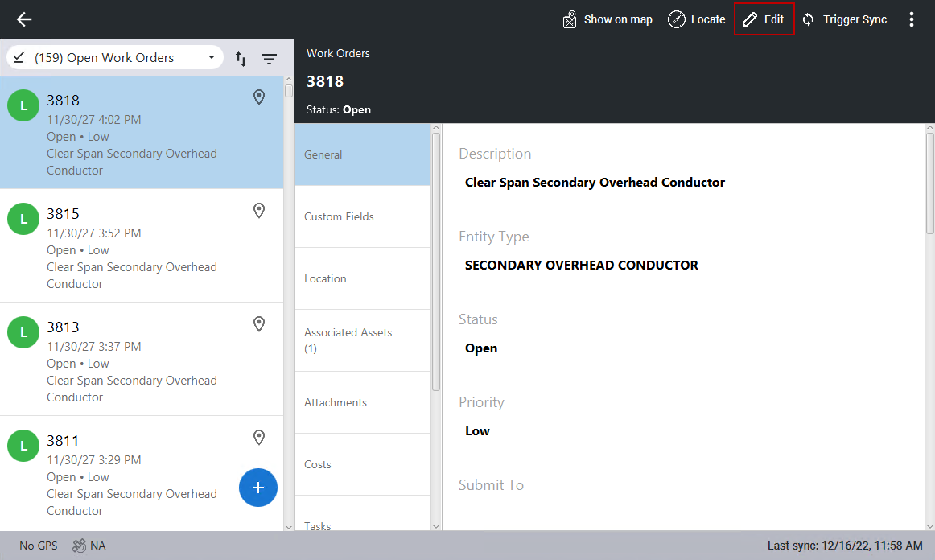Click location pin on work order 3818
This screenshot has width=935, height=560.
coord(259,97)
